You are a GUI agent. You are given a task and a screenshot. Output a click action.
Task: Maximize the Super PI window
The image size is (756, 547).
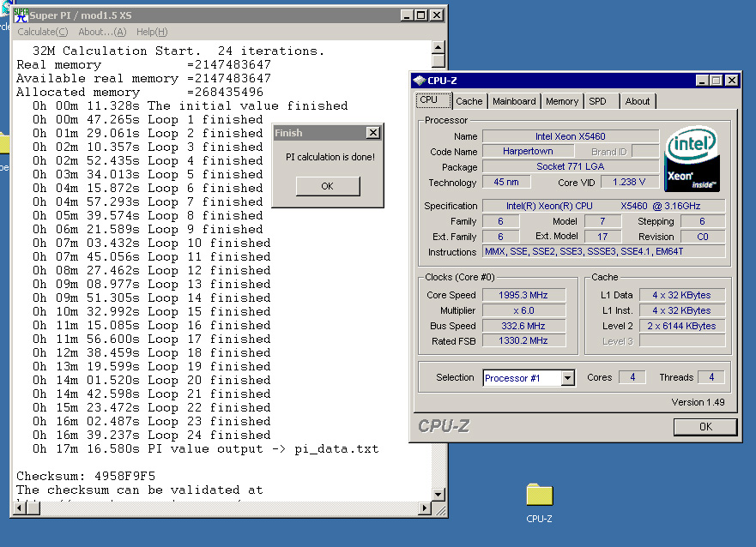pyautogui.click(x=421, y=15)
